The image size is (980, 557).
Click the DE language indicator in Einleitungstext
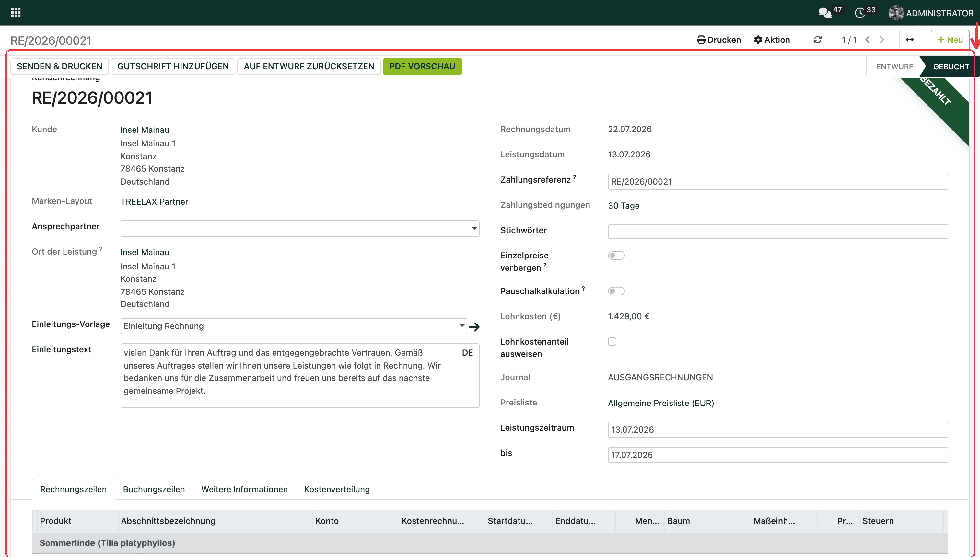pos(467,353)
